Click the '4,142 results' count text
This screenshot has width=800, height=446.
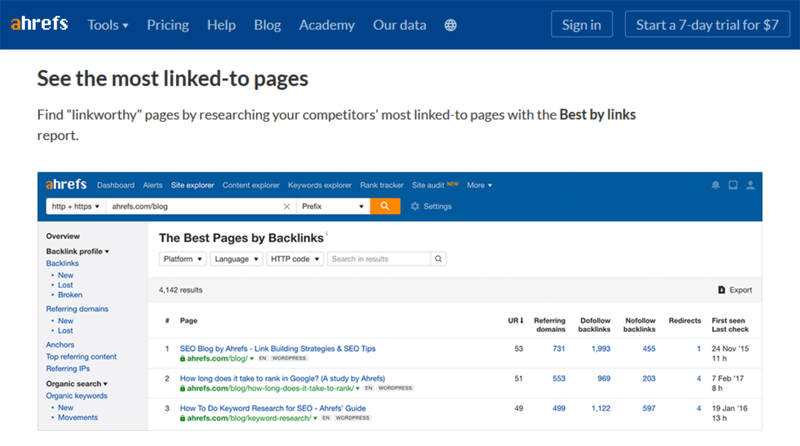tap(181, 290)
